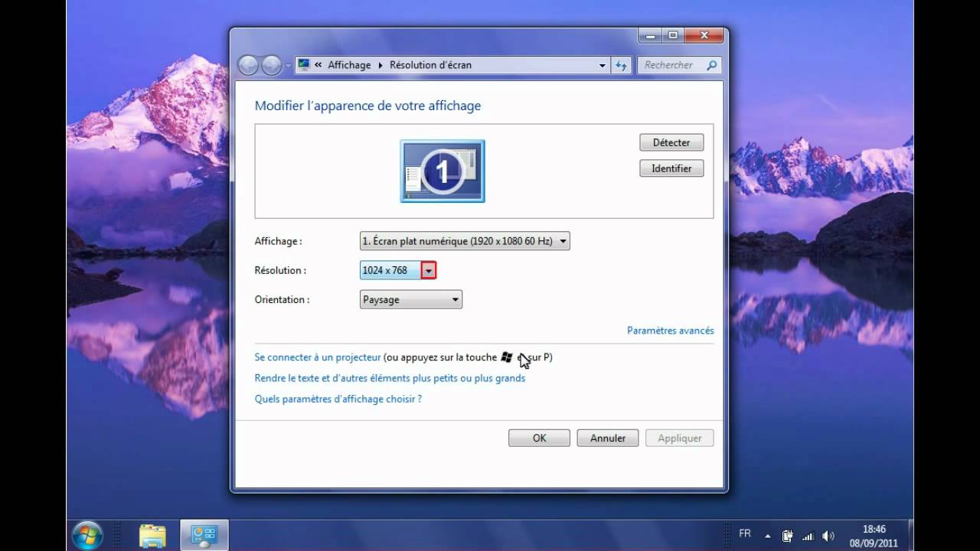Click the refresh button in address bar
This screenshot has height=551, width=980.
[621, 66]
